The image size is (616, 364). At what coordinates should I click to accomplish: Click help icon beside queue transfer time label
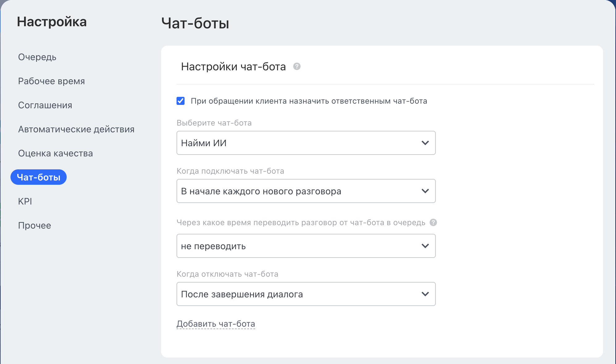coord(433,222)
